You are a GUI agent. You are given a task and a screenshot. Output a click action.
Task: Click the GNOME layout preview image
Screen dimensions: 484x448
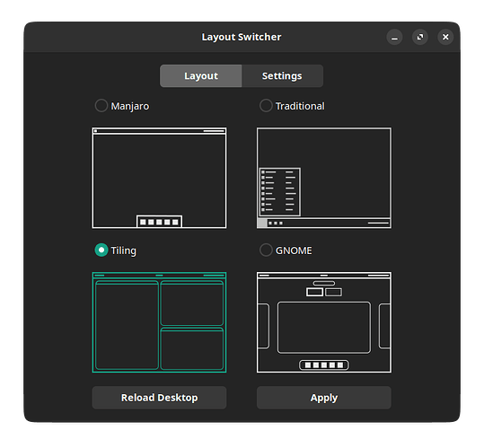coord(324,322)
